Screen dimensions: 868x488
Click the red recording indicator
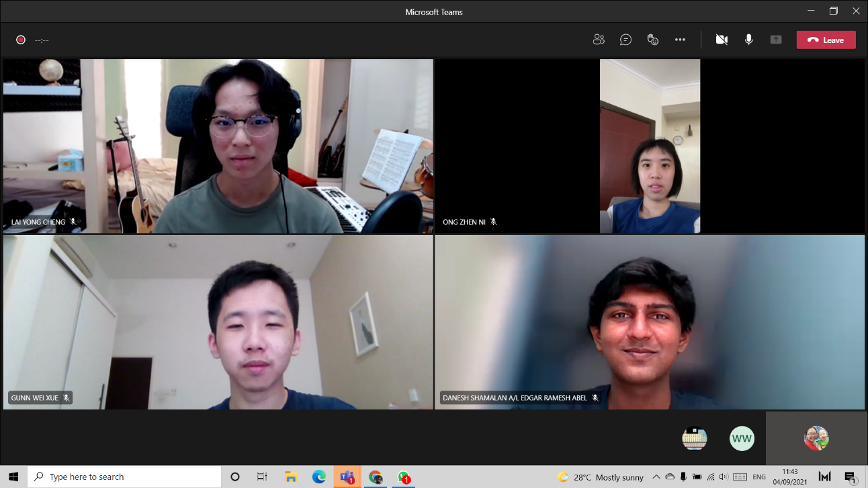point(21,40)
